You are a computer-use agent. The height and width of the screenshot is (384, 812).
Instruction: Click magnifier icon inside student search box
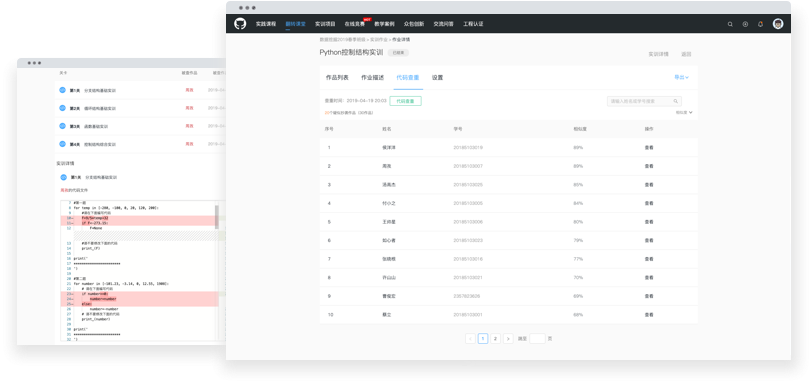coord(676,101)
